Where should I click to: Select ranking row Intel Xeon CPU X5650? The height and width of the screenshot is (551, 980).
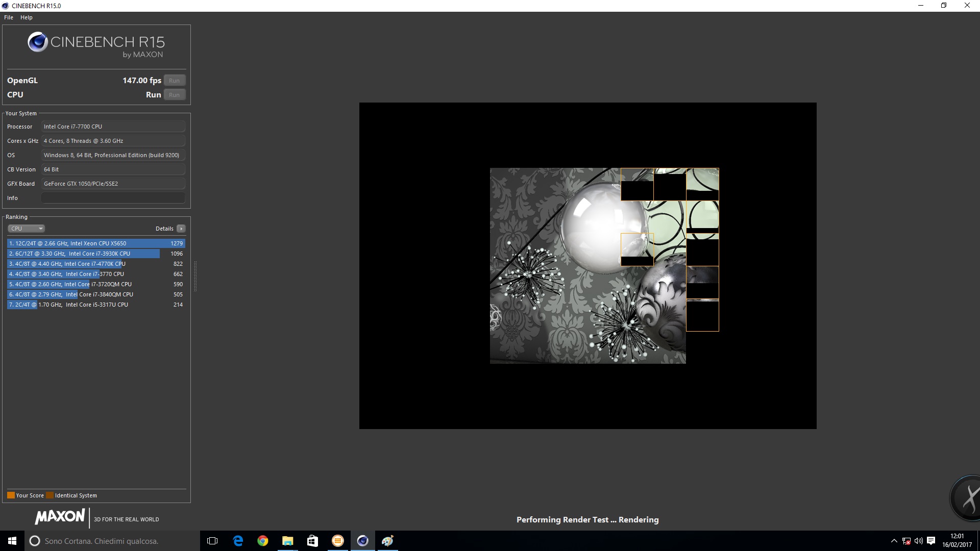point(96,243)
